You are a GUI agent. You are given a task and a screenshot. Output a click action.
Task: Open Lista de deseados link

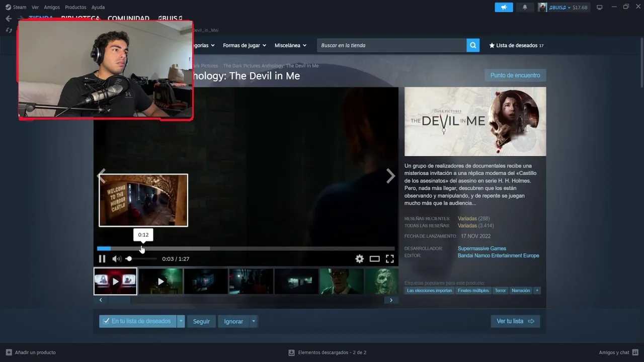tap(516, 45)
